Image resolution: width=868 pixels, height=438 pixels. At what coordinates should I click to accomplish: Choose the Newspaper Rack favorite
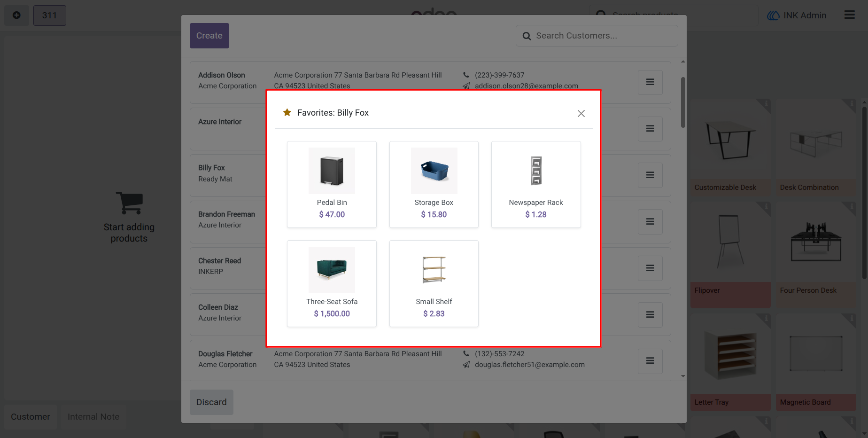[536, 184]
